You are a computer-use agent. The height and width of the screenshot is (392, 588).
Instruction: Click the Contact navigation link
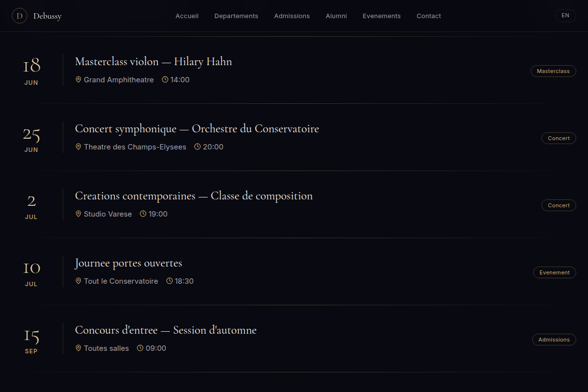tap(429, 16)
